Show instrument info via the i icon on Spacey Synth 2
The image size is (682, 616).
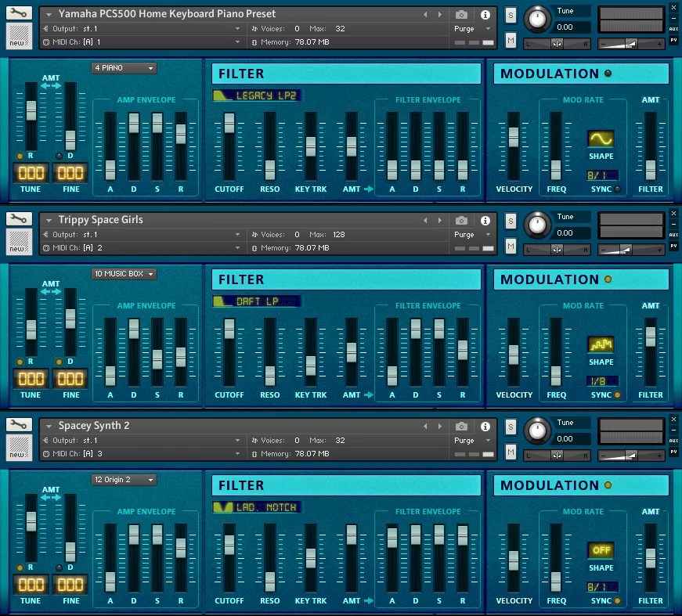point(485,425)
